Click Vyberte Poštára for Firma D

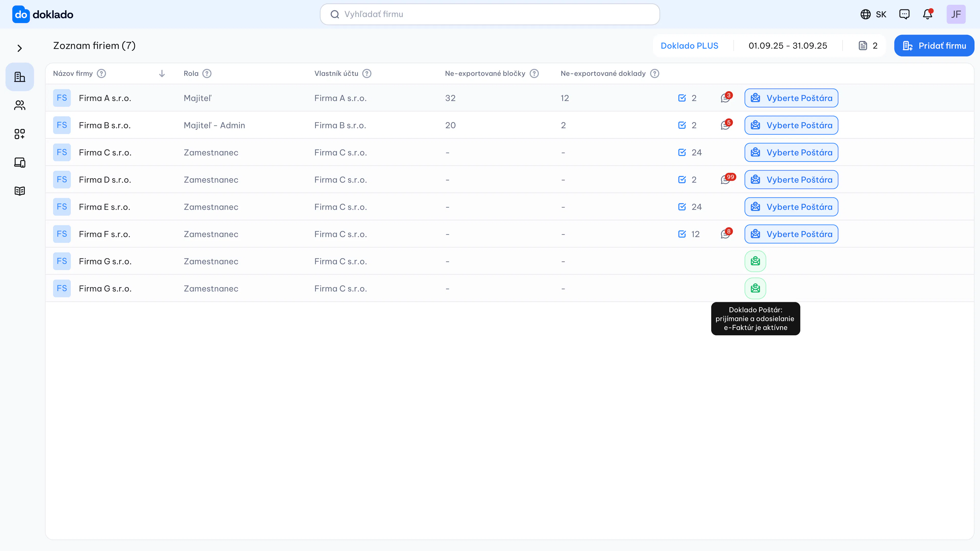791,180
